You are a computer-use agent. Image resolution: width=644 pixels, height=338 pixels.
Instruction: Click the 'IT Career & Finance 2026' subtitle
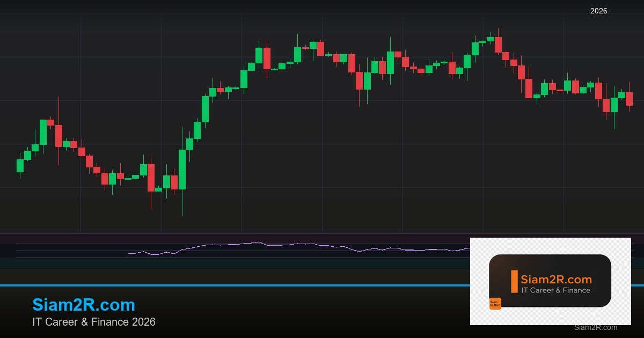pyautogui.click(x=94, y=322)
